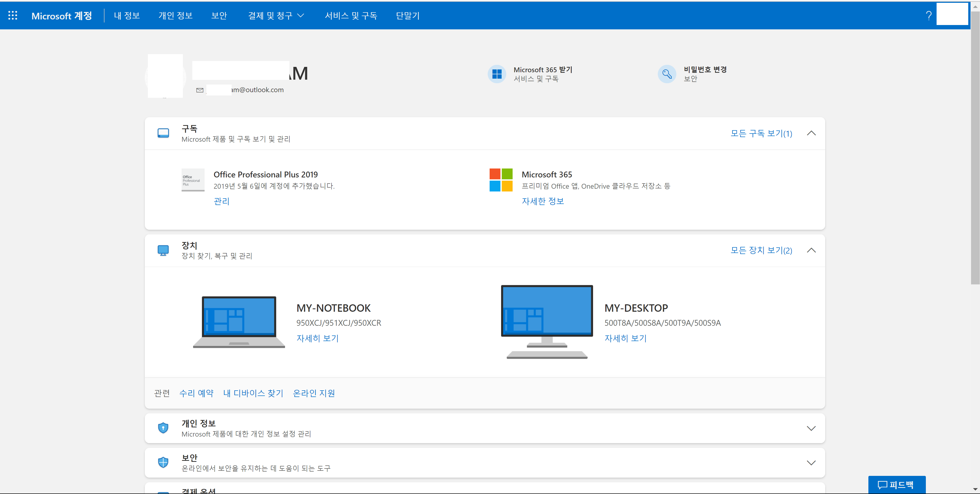Open 서비스 및 구독 navigation item
980x494 pixels.
(x=351, y=16)
